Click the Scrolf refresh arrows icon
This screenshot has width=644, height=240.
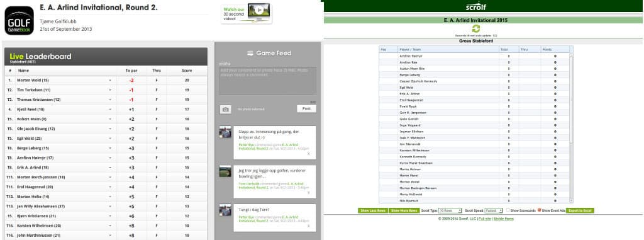475,29
